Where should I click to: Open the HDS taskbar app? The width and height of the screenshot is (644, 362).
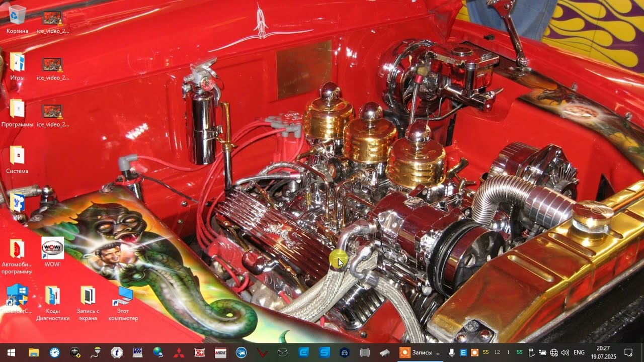click(x=220, y=352)
